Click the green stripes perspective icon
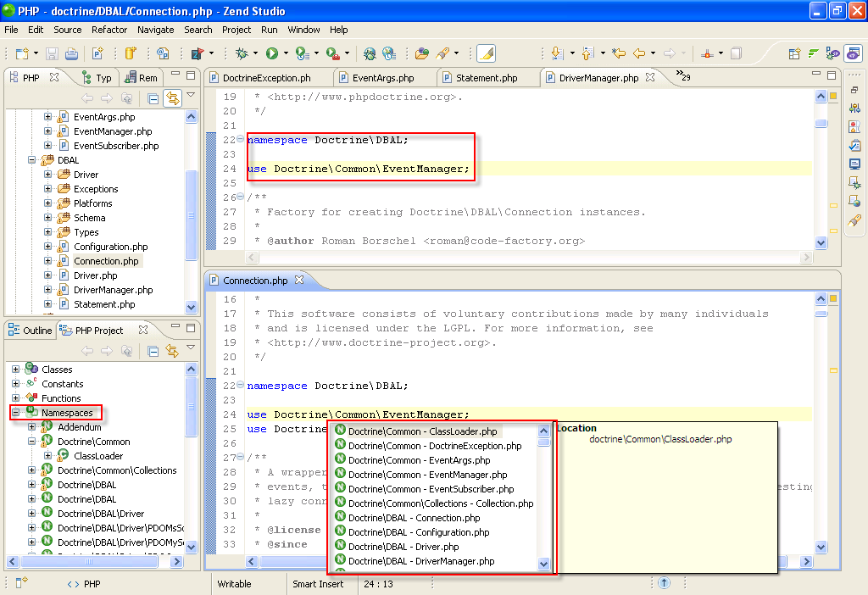The width and height of the screenshot is (868, 595). [813, 53]
